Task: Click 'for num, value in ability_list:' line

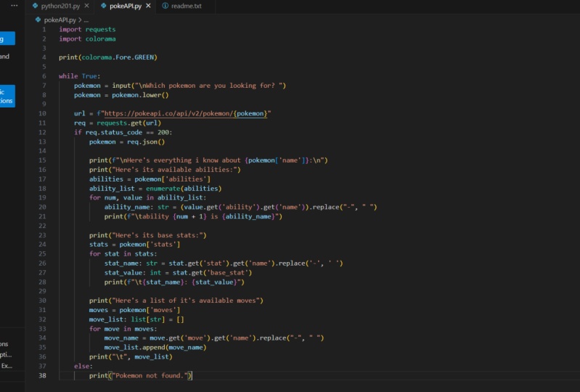Action: (147, 198)
